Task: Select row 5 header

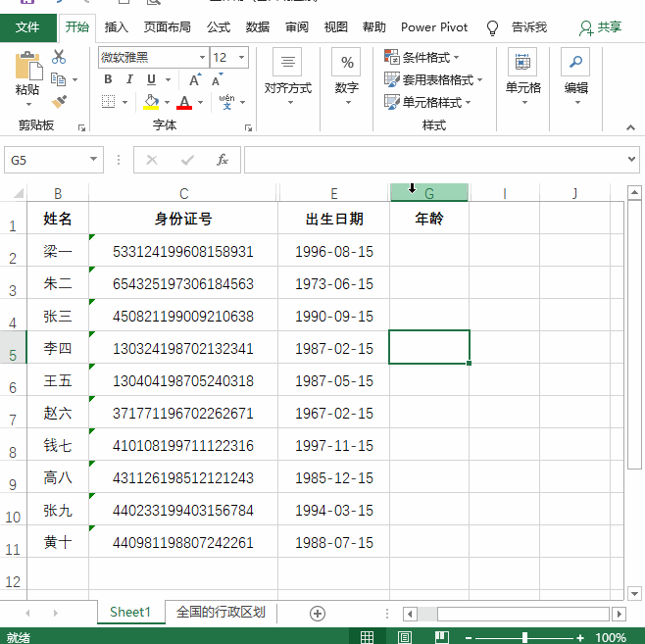Action: pos(13,348)
